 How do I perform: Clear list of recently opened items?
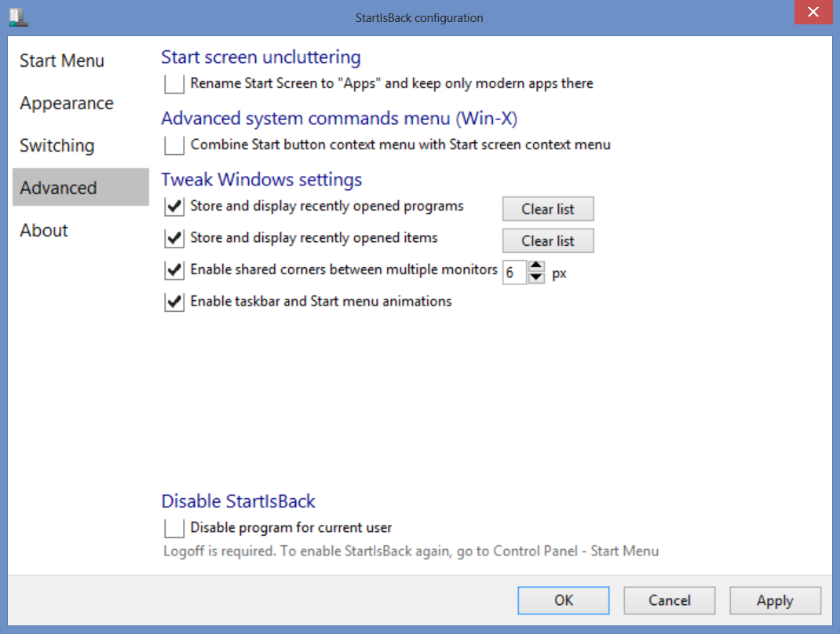point(548,241)
